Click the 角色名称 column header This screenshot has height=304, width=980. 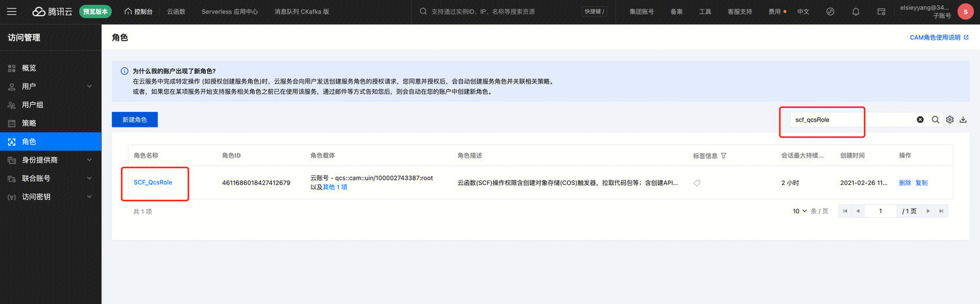(x=146, y=156)
